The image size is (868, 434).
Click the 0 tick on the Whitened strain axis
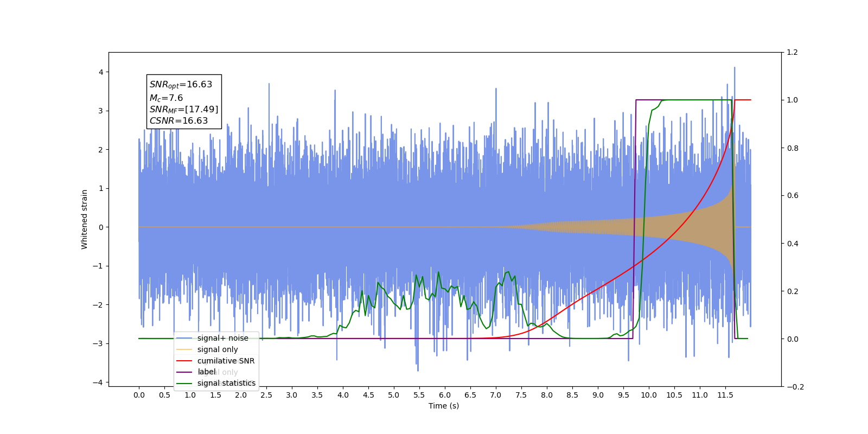(101, 227)
